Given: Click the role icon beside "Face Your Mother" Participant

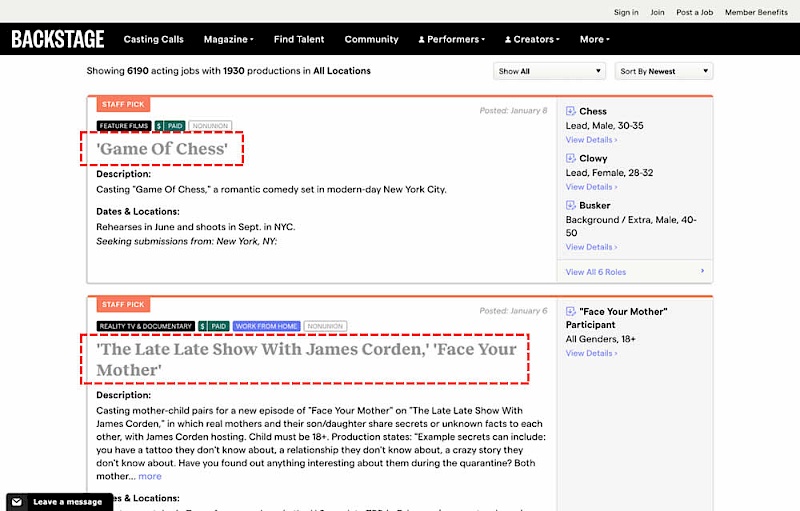Looking at the screenshot, I should coord(571,311).
